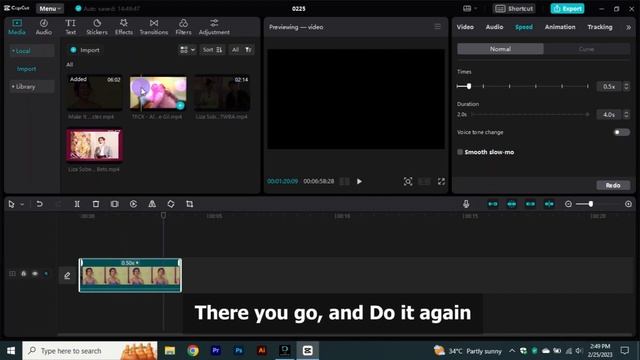The width and height of the screenshot is (640, 360).
Task: Click the freeze frame tool icon
Action: 115,204
